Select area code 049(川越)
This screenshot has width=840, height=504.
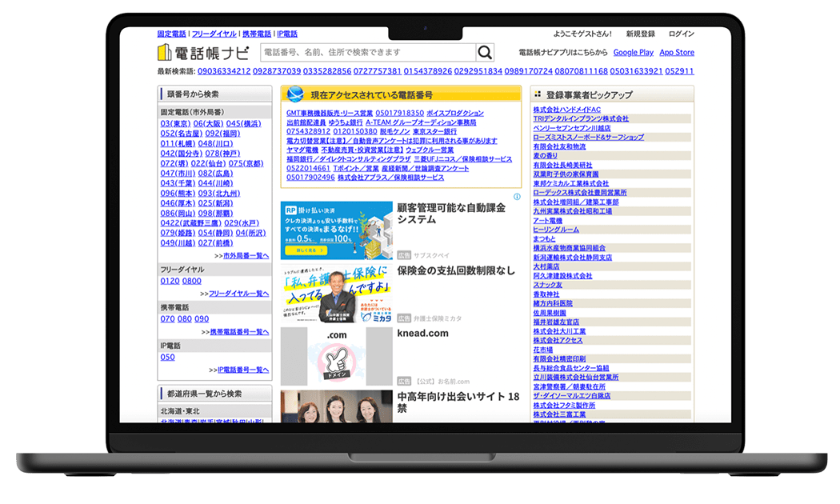pos(178,243)
